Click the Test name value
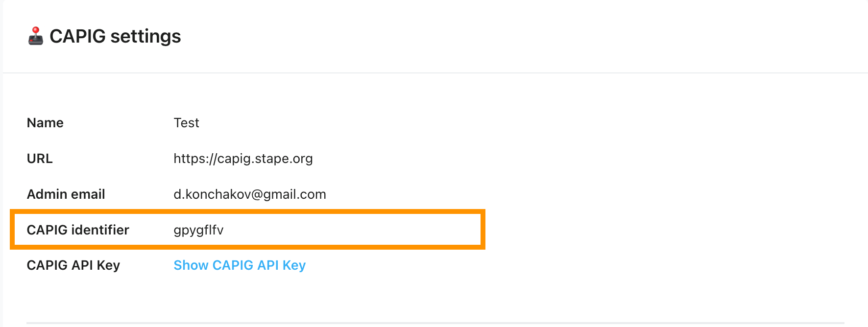This screenshot has height=327, width=868. tap(186, 123)
